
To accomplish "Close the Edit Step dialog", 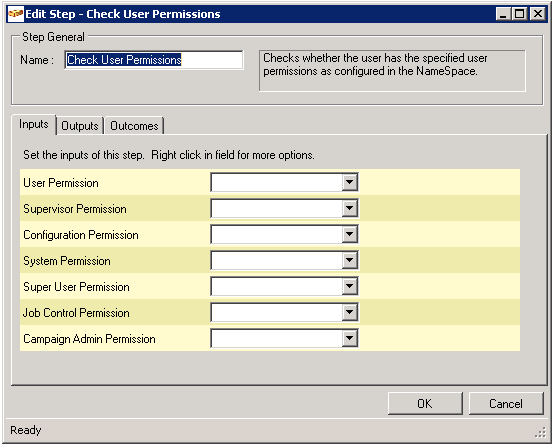I will 537,14.
